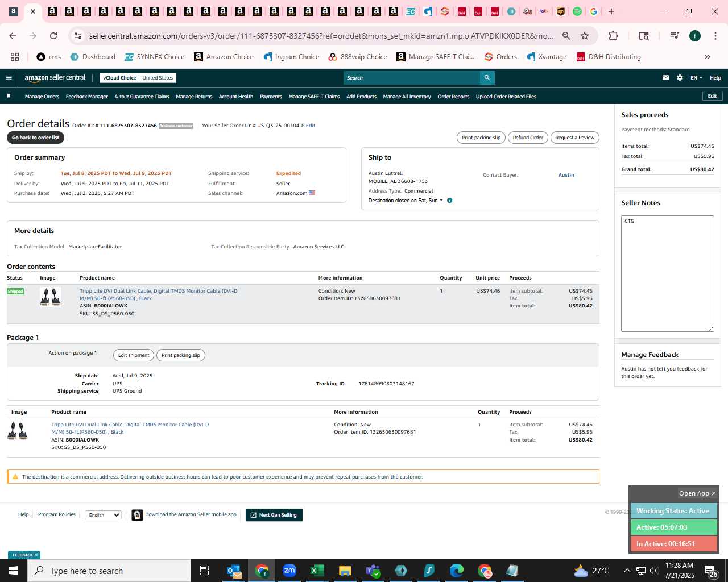Screen dimensions: 728x582
Task: Open the English language selector in footer
Action: click(103, 515)
